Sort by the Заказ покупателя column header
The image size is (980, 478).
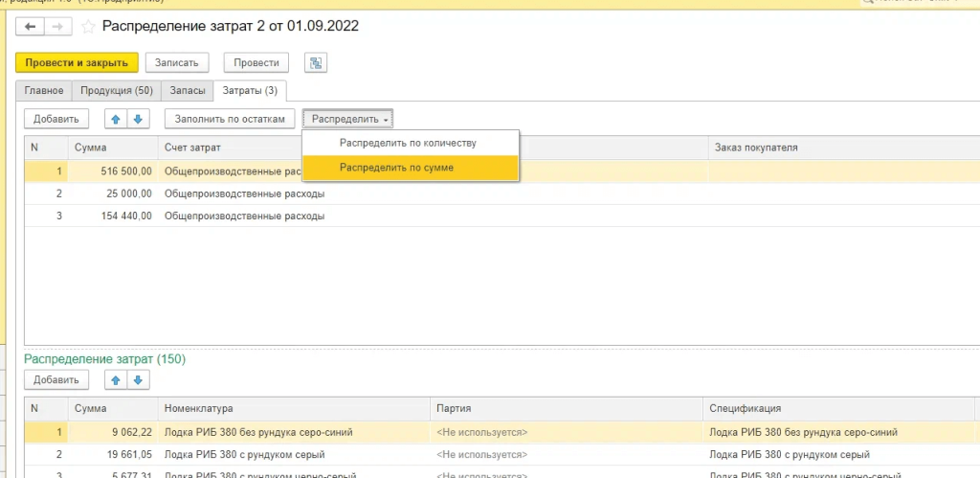click(x=756, y=148)
